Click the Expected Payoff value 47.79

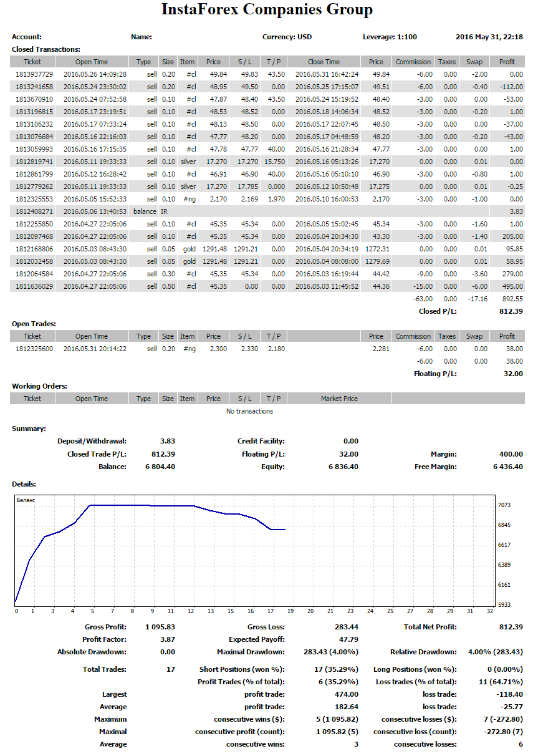tap(348, 639)
